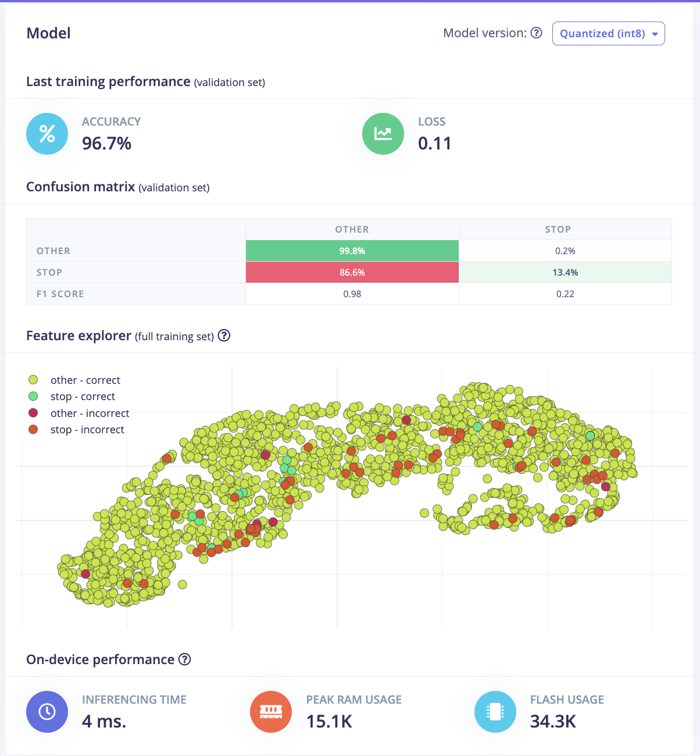Click the inferencing time clock icon
Image resolution: width=700 pixels, height=756 pixels.
(47, 712)
